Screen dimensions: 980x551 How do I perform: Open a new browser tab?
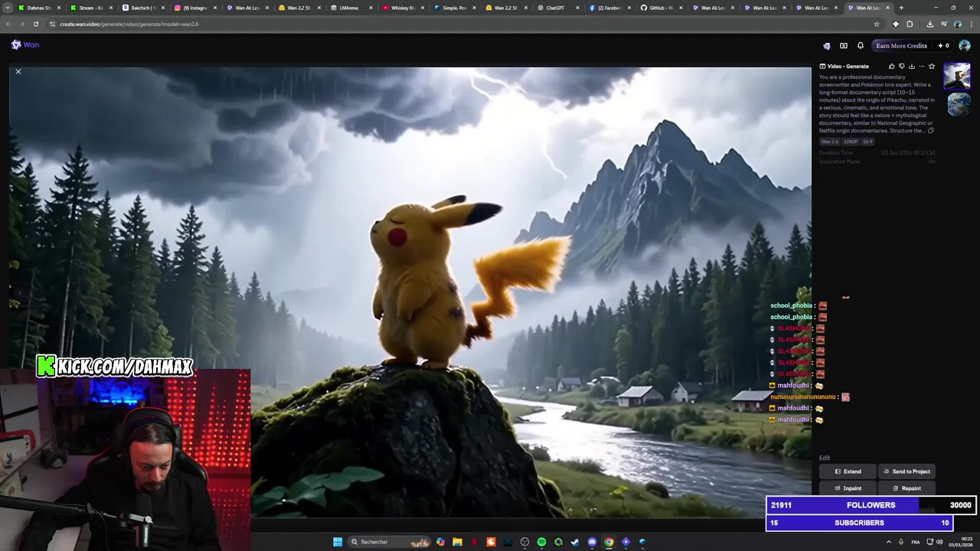pyautogui.click(x=901, y=8)
